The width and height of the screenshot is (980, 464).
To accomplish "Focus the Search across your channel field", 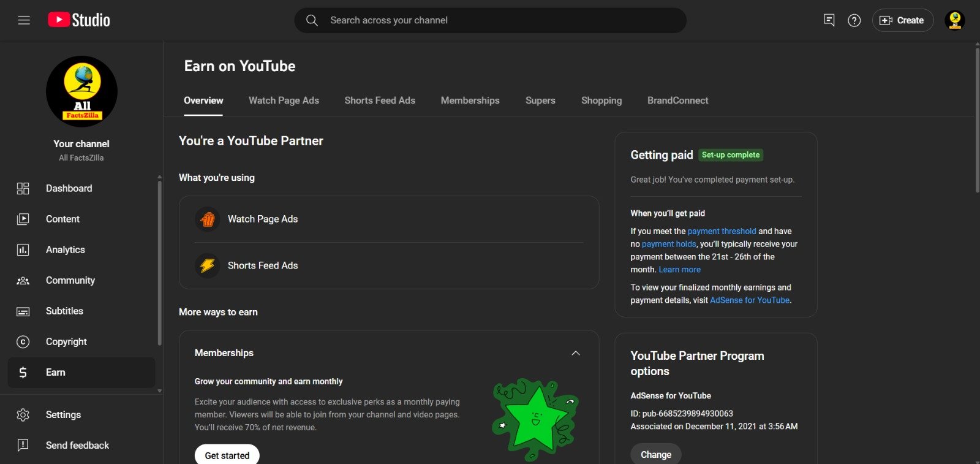I will 490,20.
